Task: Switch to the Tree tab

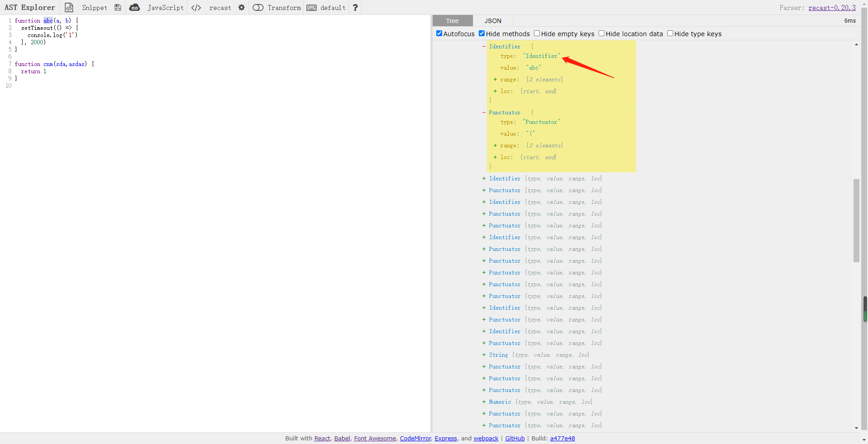Action: point(453,21)
